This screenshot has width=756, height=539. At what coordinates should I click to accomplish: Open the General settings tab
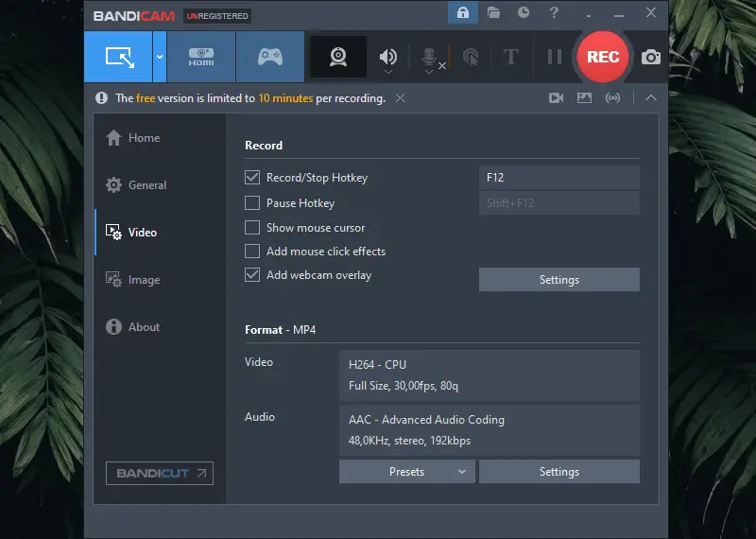[136, 185]
